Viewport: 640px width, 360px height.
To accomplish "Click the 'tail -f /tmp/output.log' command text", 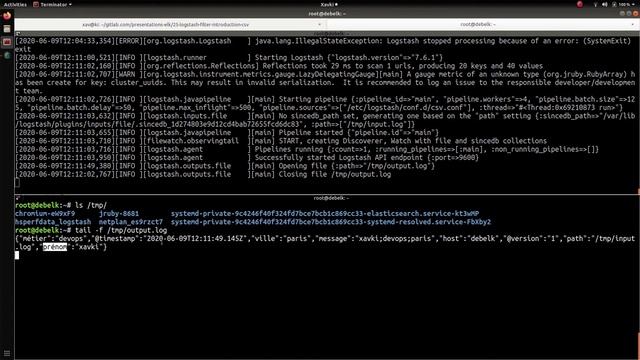I will pyautogui.click(x=121, y=230).
